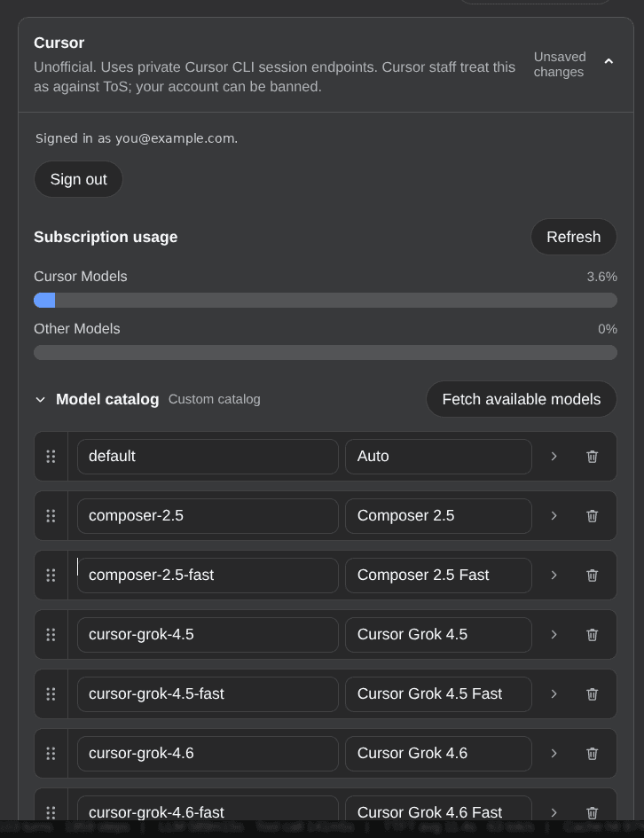Click the 'Cursor' panel title
This screenshot has width=644, height=838.
click(59, 43)
